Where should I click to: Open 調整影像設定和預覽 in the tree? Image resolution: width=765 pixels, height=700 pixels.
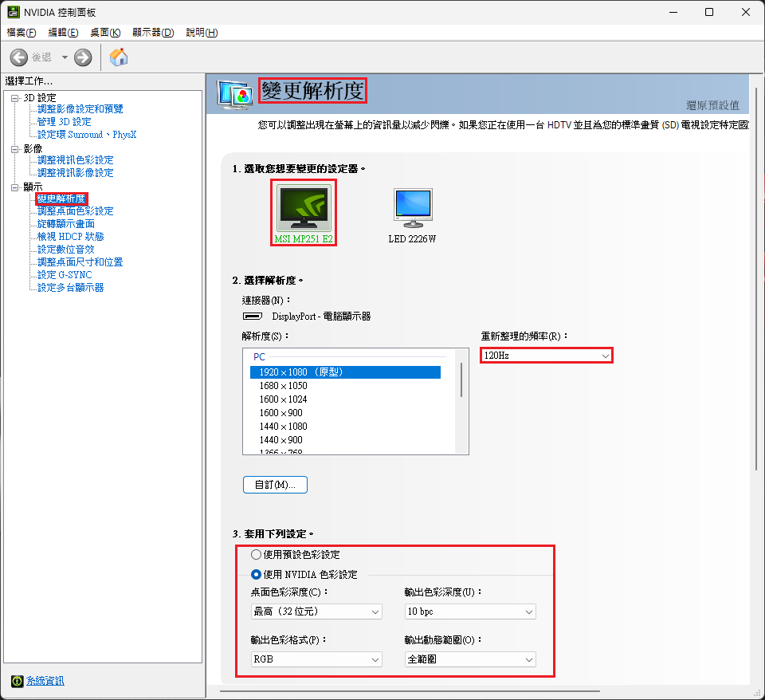(80, 109)
